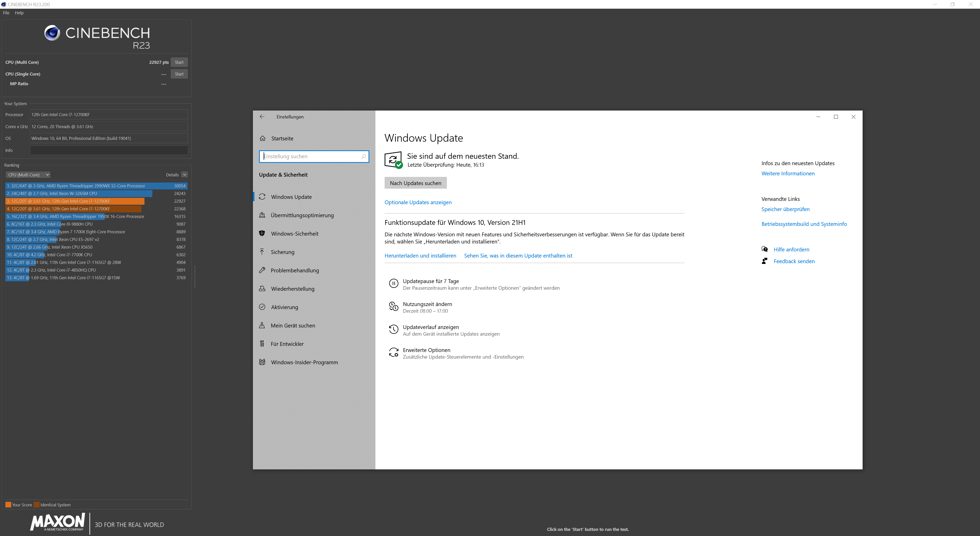This screenshot has height=536, width=980.
Task: Click the Erweiterte Optionen gear-sync icon
Action: click(393, 353)
